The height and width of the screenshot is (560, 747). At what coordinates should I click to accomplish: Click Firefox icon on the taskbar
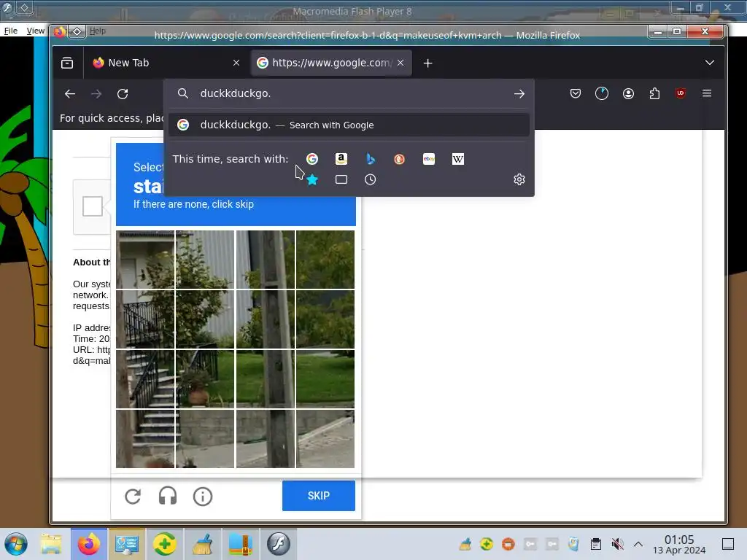pos(89,544)
